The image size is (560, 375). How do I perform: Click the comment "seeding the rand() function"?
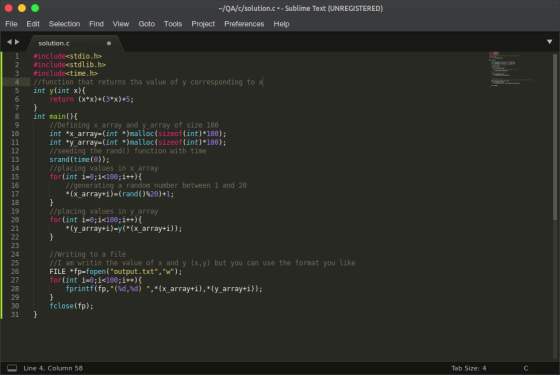click(x=128, y=151)
